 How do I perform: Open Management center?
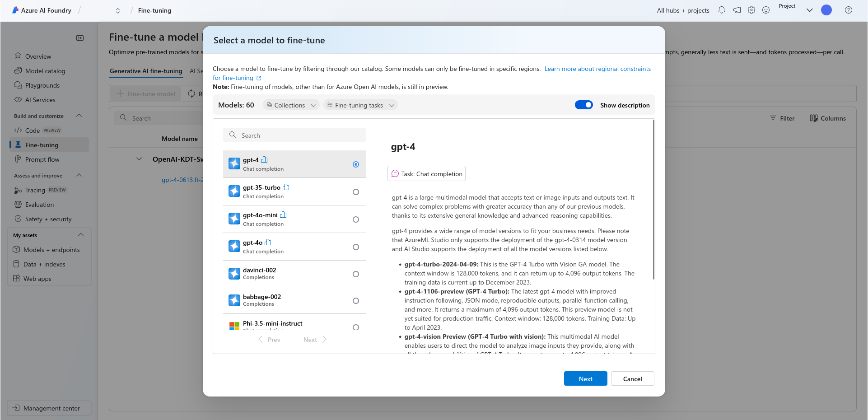point(49,408)
